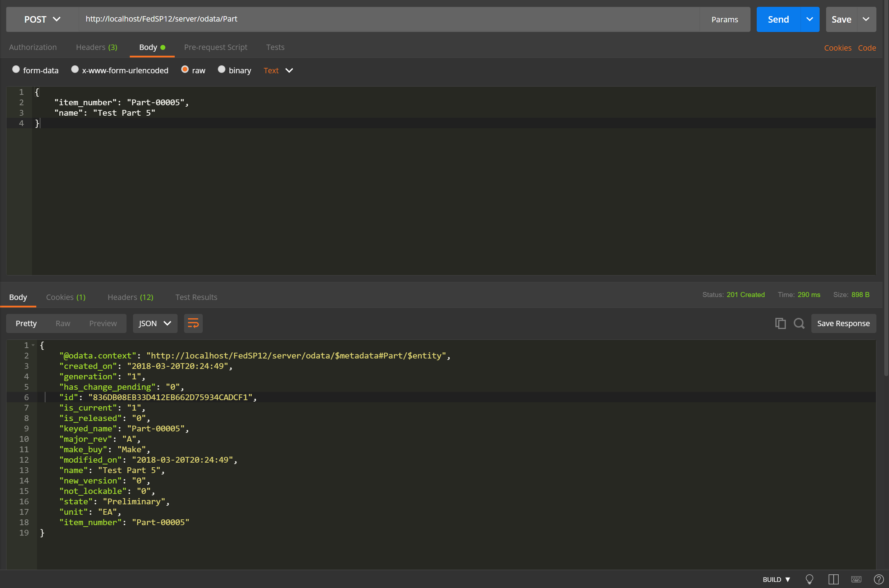889x588 pixels.
Task: Select the form-data radio button
Action: (x=16, y=69)
